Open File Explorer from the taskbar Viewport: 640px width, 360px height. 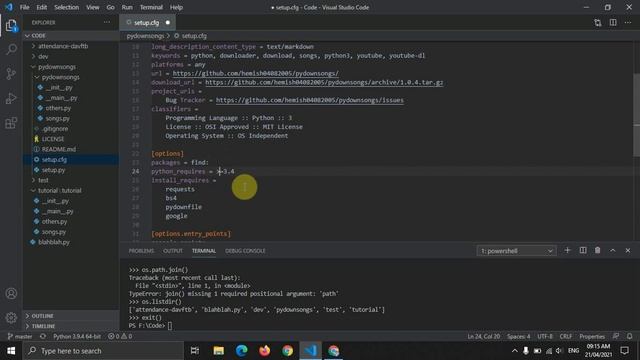[218, 351]
